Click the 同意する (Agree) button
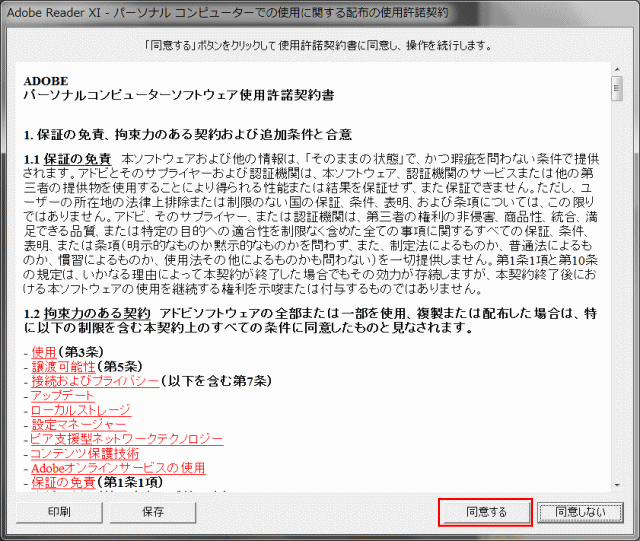 (485, 512)
